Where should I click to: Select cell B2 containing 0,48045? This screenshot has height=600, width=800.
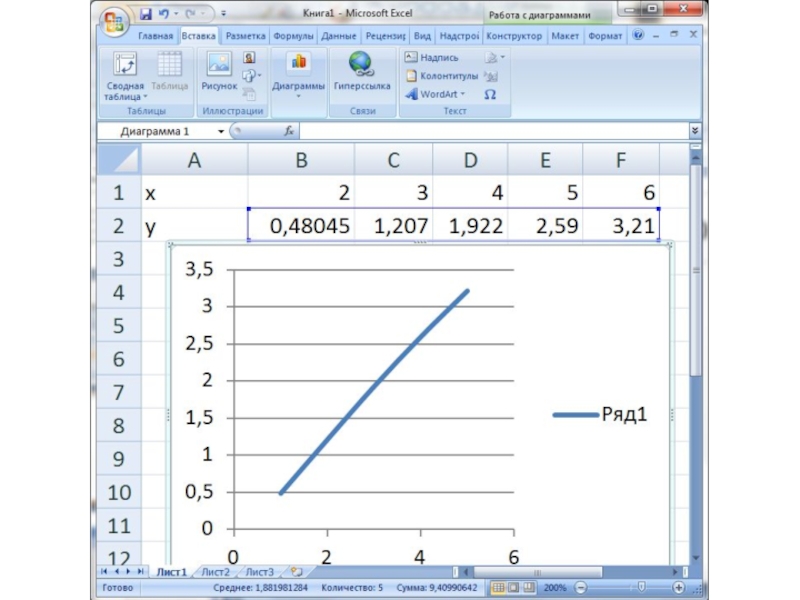[x=301, y=226]
